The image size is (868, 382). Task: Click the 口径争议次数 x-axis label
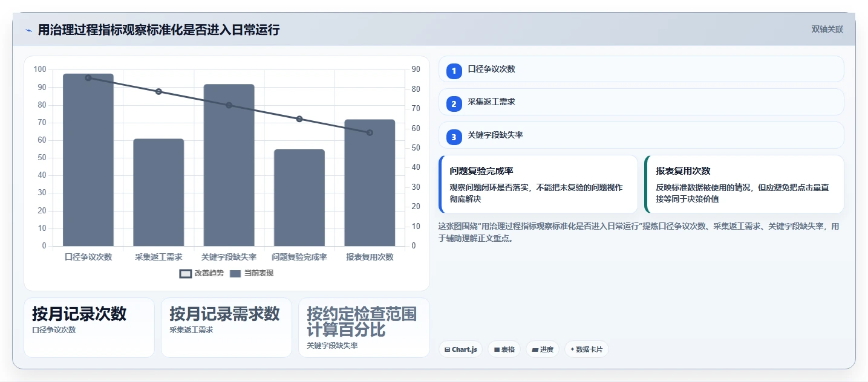point(88,257)
